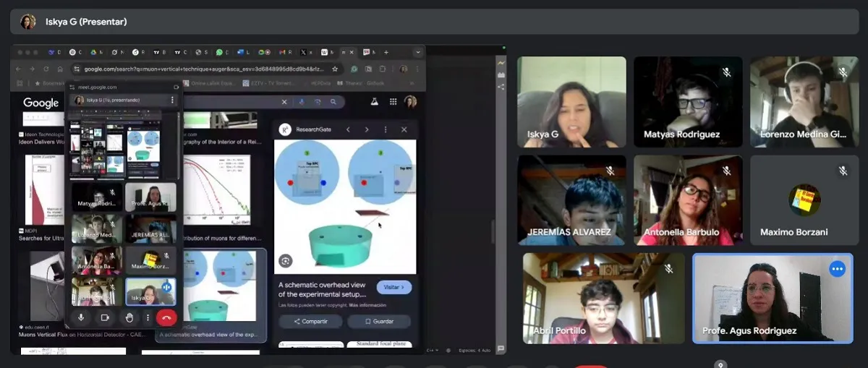Open a new browser tab
The width and height of the screenshot is (868, 368).
386,52
